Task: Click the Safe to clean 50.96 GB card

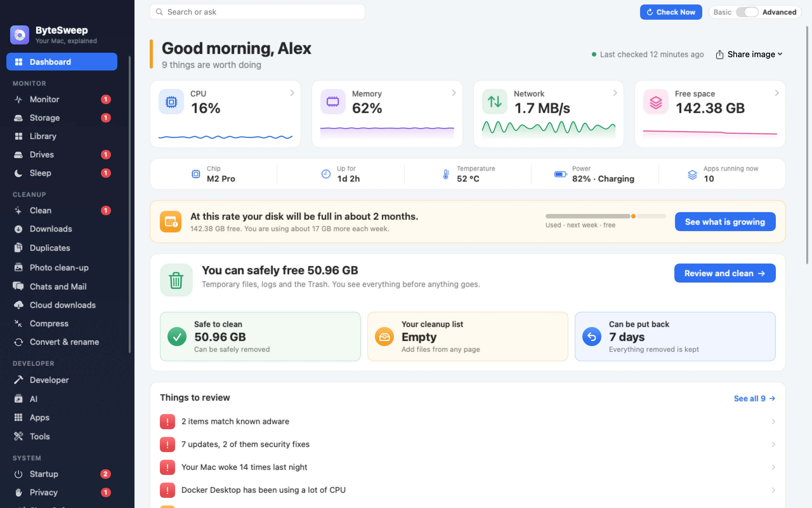Action: [x=260, y=337]
